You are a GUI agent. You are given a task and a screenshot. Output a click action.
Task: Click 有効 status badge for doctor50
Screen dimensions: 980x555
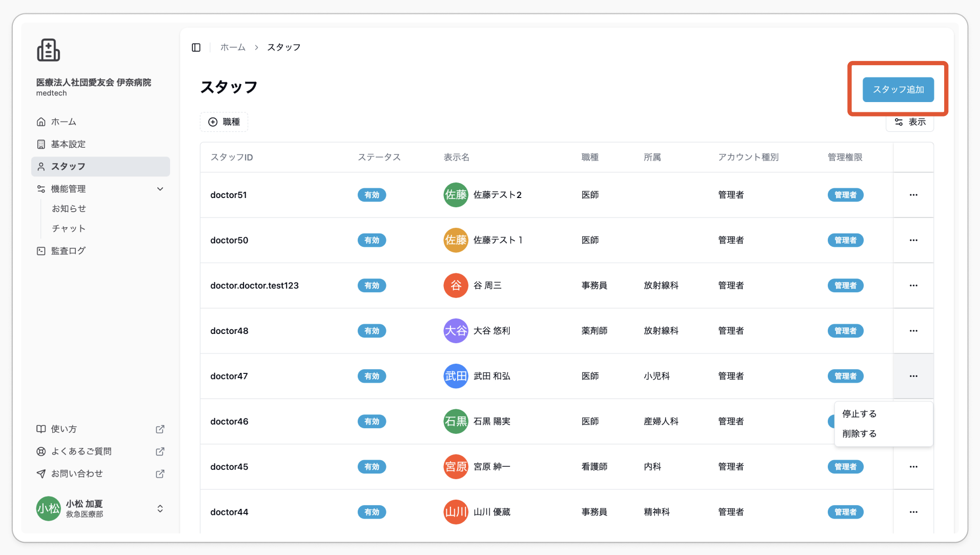(x=372, y=240)
